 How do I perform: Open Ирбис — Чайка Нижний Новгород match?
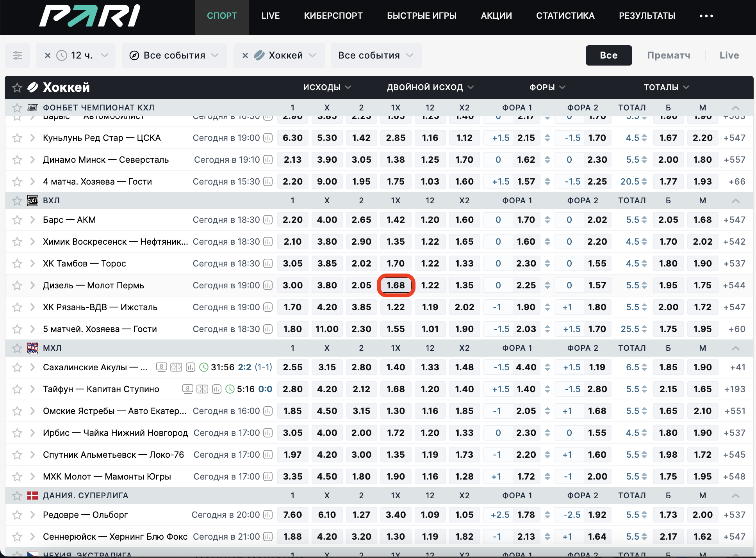pos(115,433)
